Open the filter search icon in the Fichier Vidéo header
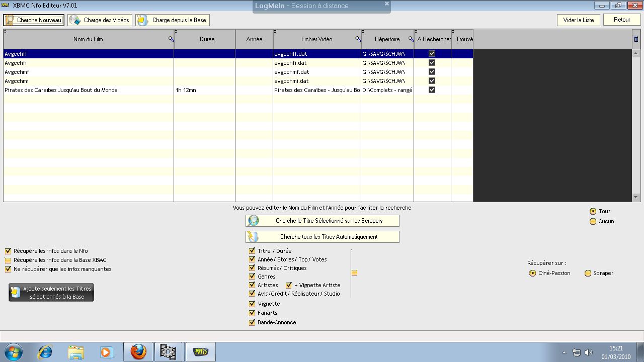 (x=358, y=39)
